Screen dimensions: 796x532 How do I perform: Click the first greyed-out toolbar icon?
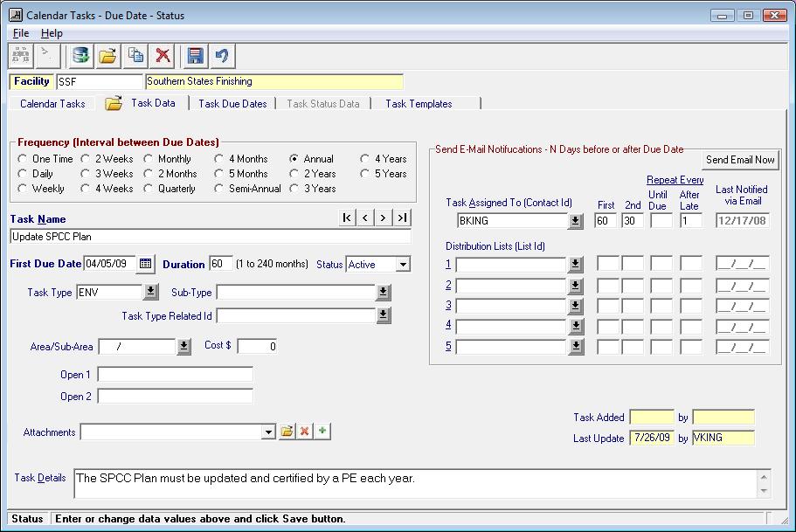tap(21, 56)
